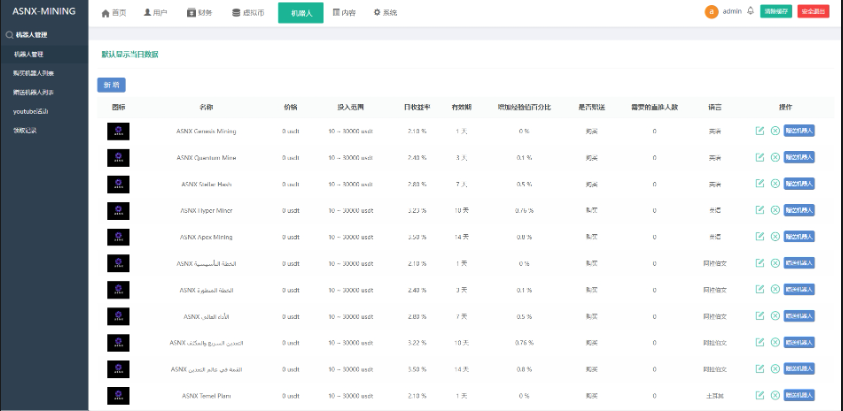Select the active 机器人 tab

click(x=301, y=13)
